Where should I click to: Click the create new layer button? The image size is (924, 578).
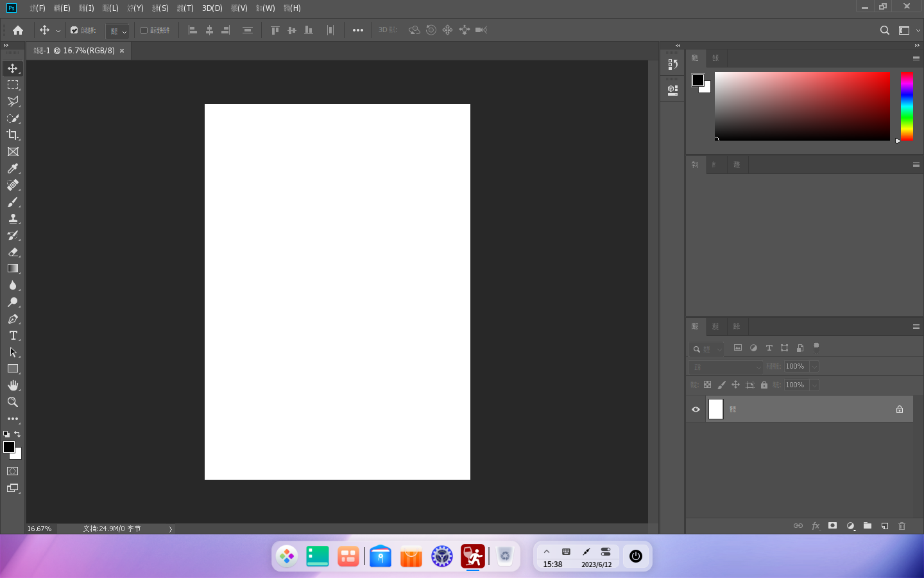(x=885, y=526)
